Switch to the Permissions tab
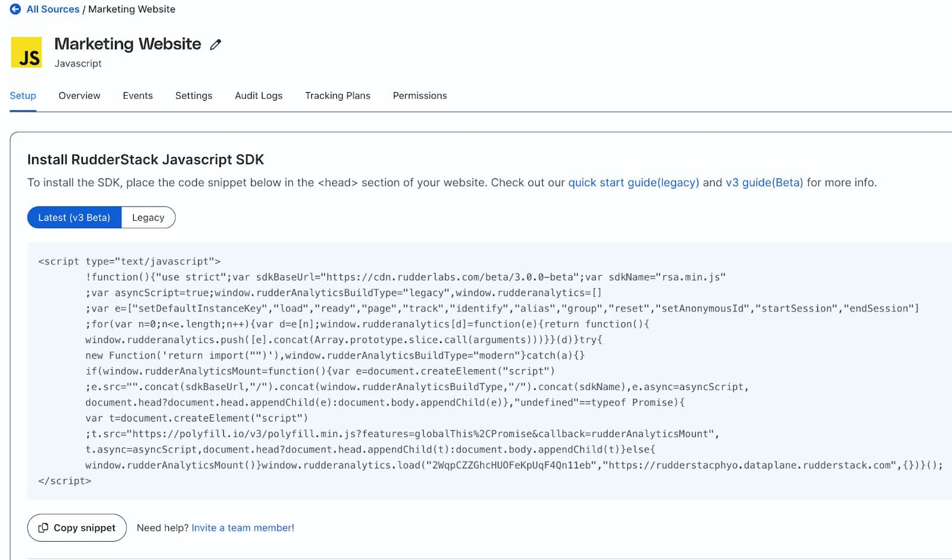The width and height of the screenshot is (952, 560). click(419, 96)
